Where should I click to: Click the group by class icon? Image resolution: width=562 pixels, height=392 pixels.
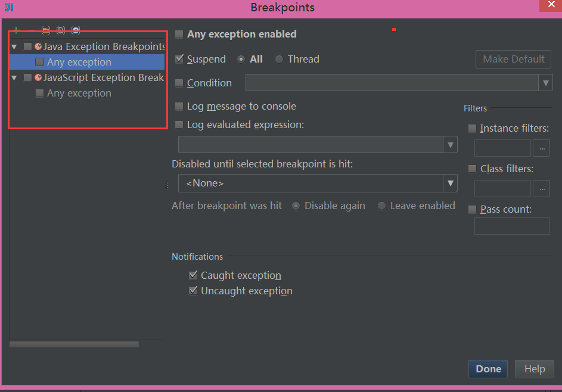click(75, 30)
